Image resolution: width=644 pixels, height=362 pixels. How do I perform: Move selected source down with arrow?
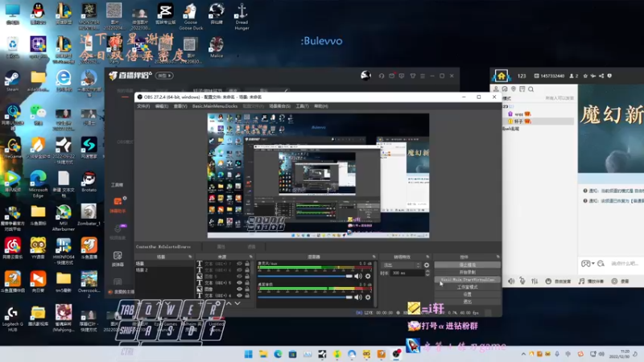[x=237, y=303]
